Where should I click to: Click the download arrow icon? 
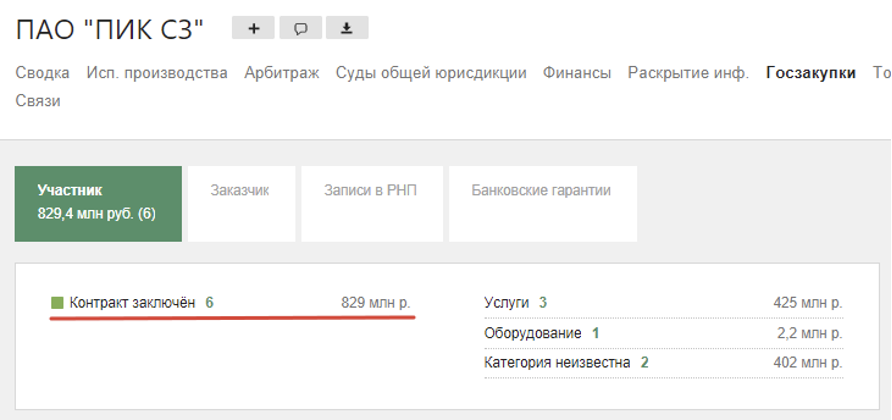347,28
